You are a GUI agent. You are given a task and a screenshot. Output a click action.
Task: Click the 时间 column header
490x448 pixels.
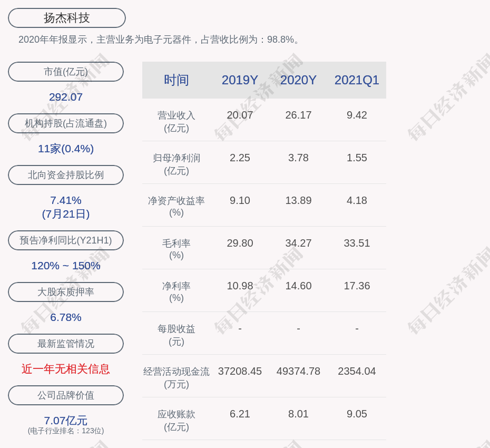click(177, 80)
